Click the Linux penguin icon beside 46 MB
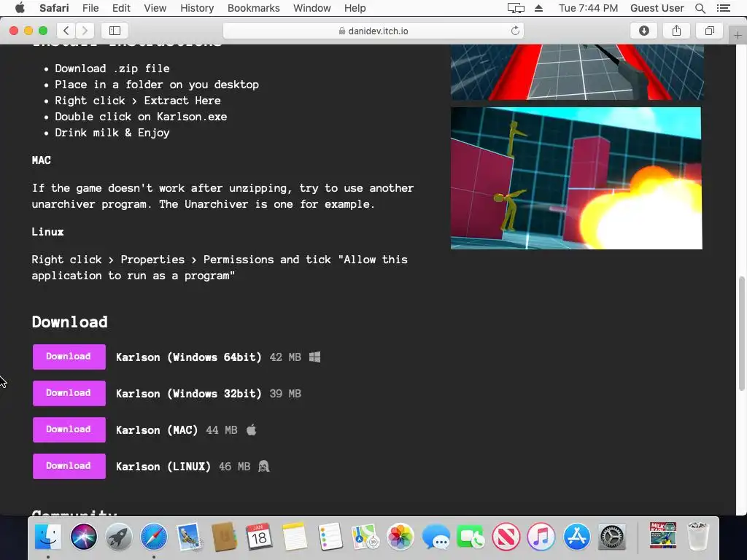The image size is (747, 560). [x=264, y=466]
